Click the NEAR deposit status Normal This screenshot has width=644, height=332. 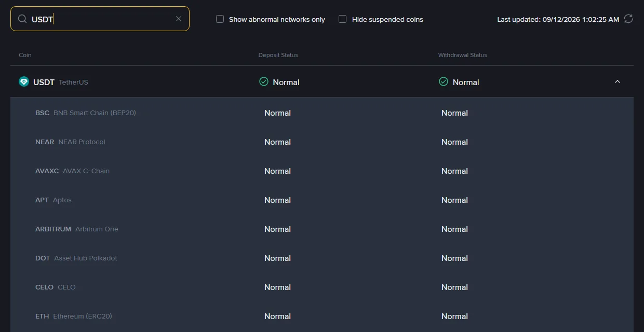[277, 142]
